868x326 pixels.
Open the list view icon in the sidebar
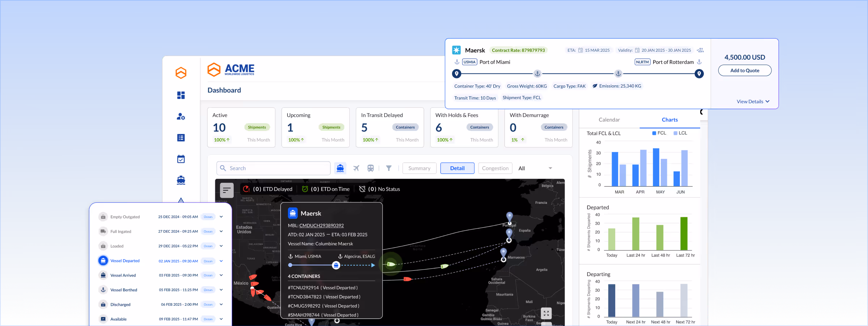[x=181, y=138]
